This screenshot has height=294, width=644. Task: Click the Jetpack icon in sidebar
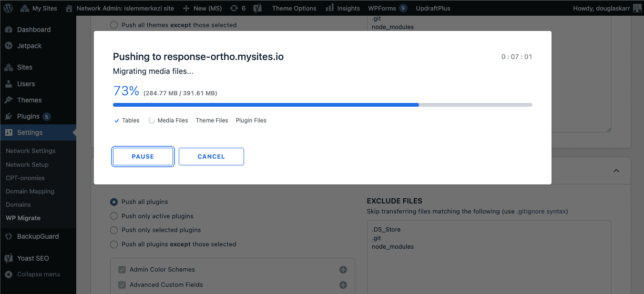tap(9, 46)
